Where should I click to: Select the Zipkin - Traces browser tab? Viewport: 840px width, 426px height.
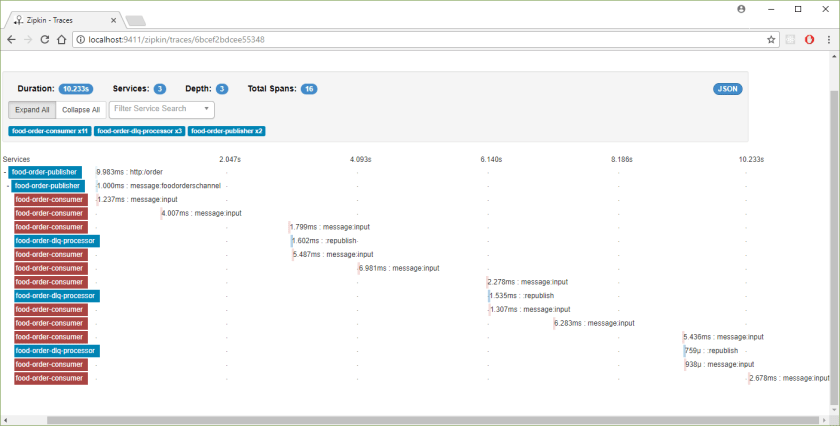[60, 17]
